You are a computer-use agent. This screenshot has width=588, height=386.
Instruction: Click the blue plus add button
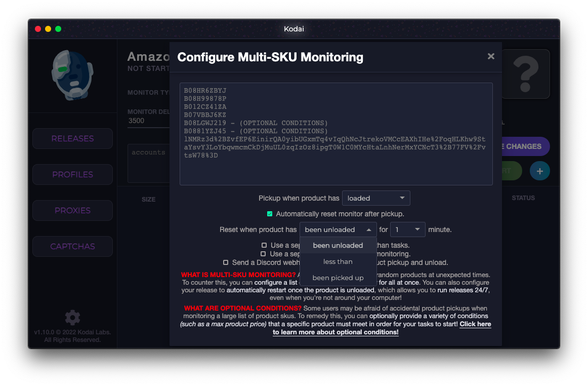(539, 171)
